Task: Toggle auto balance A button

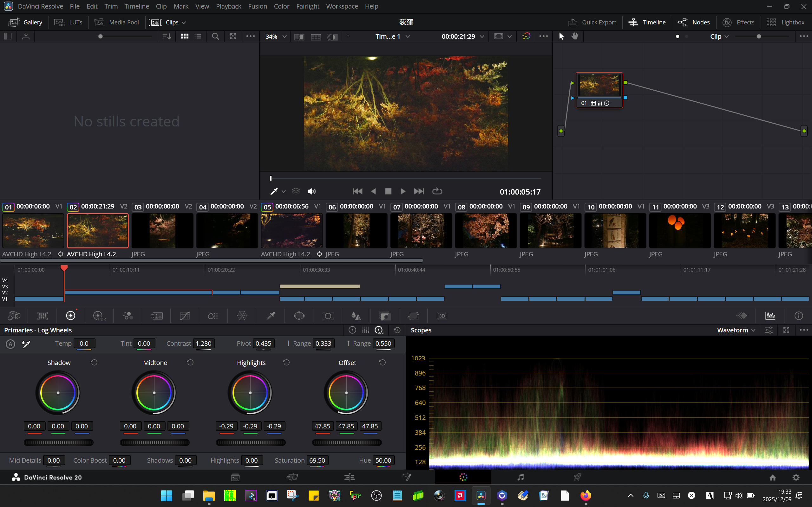Action: click(x=10, y=344)
